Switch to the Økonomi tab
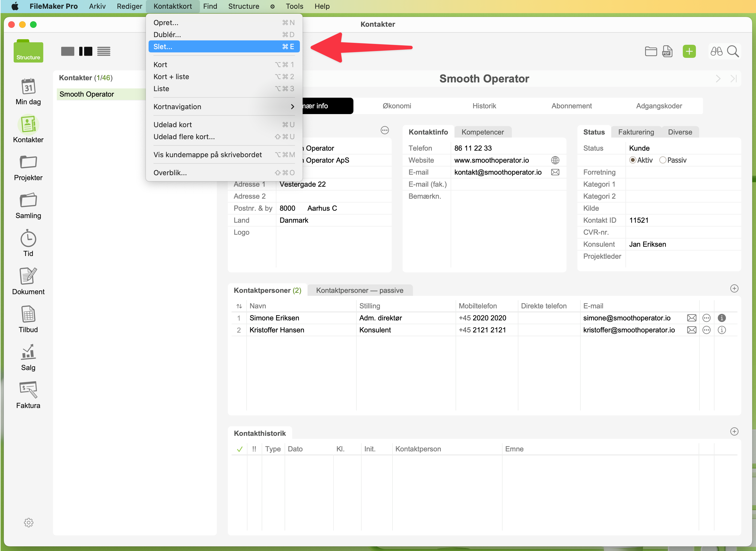The image size is (756, 551). click(x=397, y=106)
